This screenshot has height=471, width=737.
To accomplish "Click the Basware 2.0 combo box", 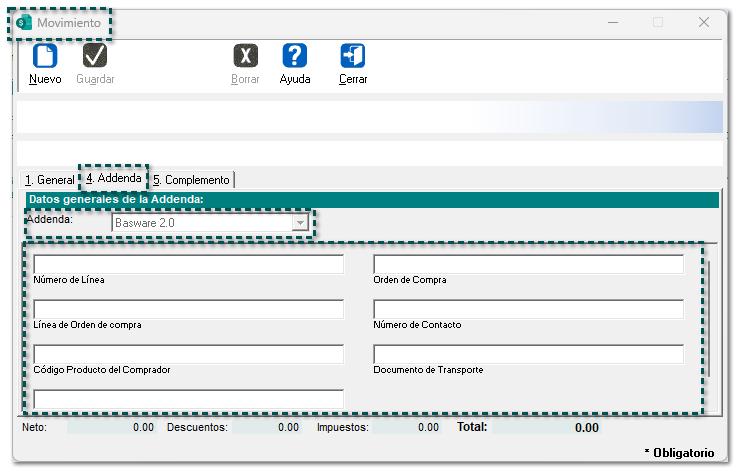I will (201, 223).
